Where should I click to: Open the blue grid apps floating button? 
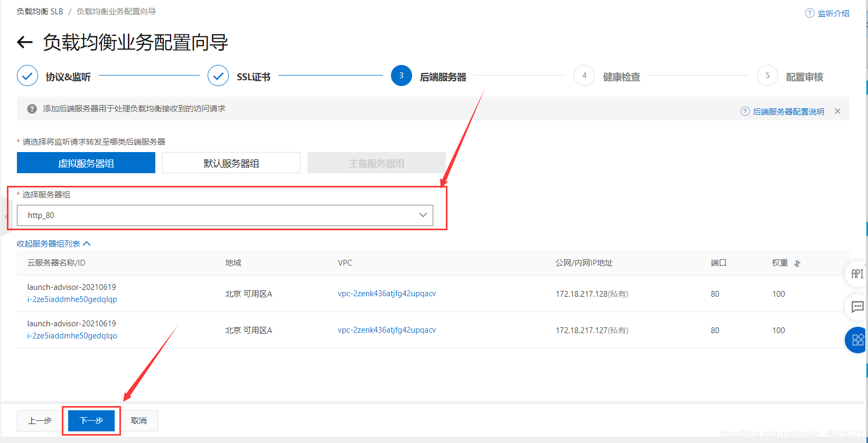pos(857,340)
